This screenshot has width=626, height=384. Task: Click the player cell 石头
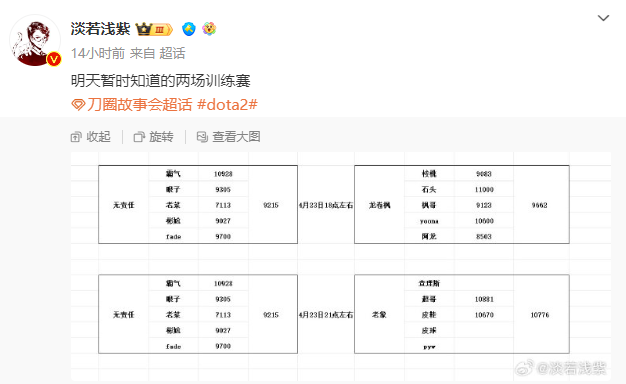[x=429, y=190]
